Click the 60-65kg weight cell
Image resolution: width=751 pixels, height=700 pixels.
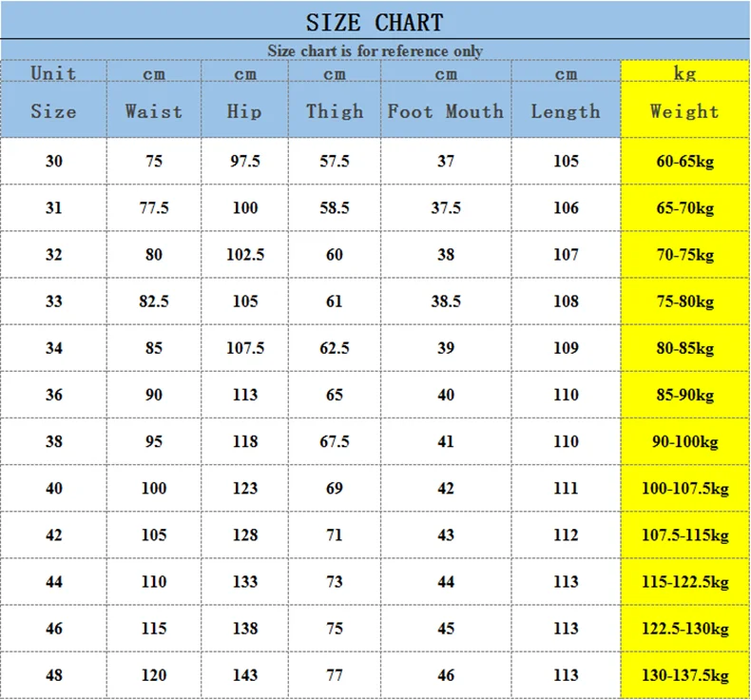coord(684,161)
